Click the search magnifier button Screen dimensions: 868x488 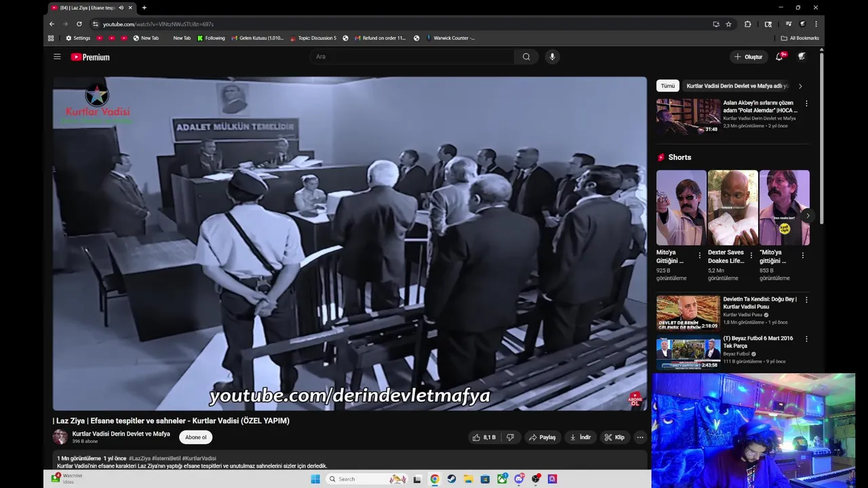coord(526,57)
